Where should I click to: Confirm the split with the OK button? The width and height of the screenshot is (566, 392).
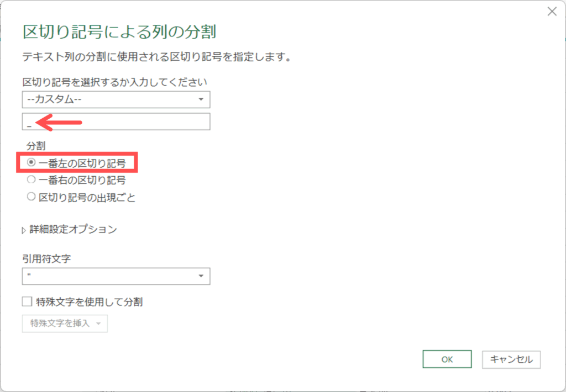pyautogui.click(x=447, y=359)
